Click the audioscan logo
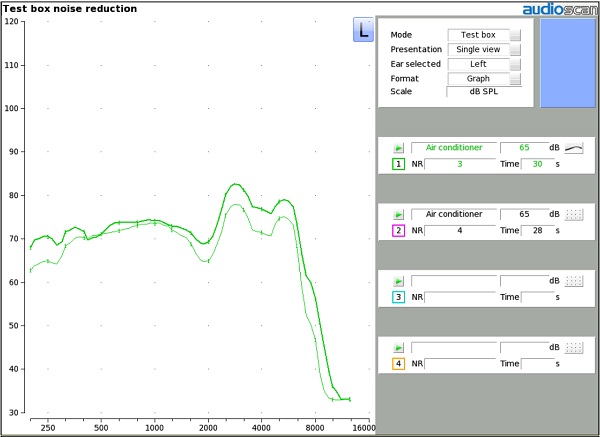Screen dimensions: 600x437 pyautogui.click(x=561, y=9)
